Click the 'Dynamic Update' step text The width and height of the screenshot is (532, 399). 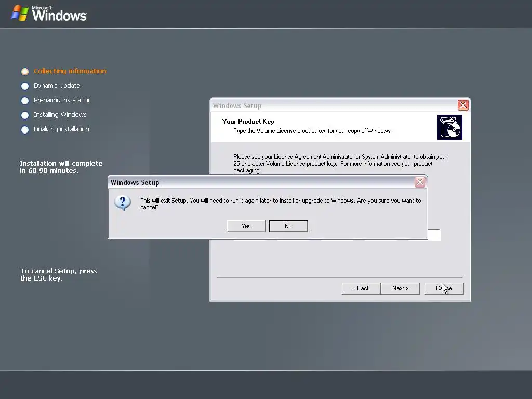click(57, 86)
